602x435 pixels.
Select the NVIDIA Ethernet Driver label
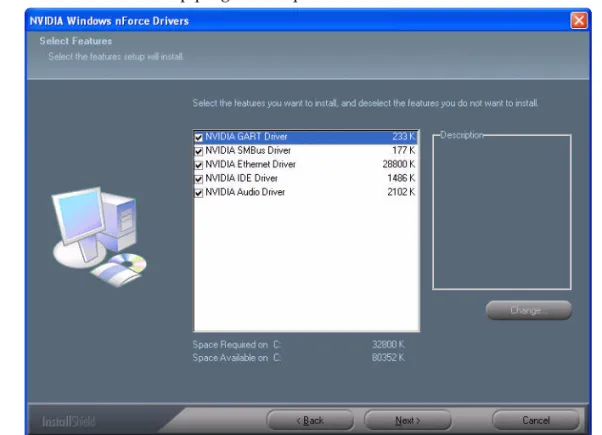tap(250, 164)
